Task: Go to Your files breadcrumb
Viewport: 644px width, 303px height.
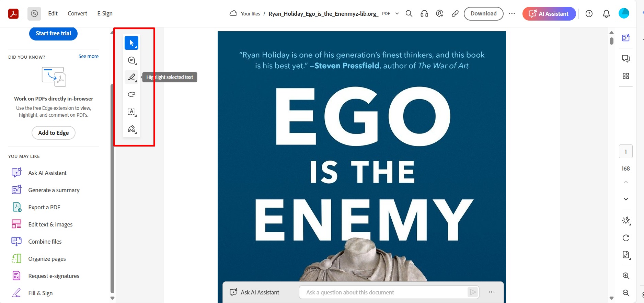Action: (x=250, y=14)
